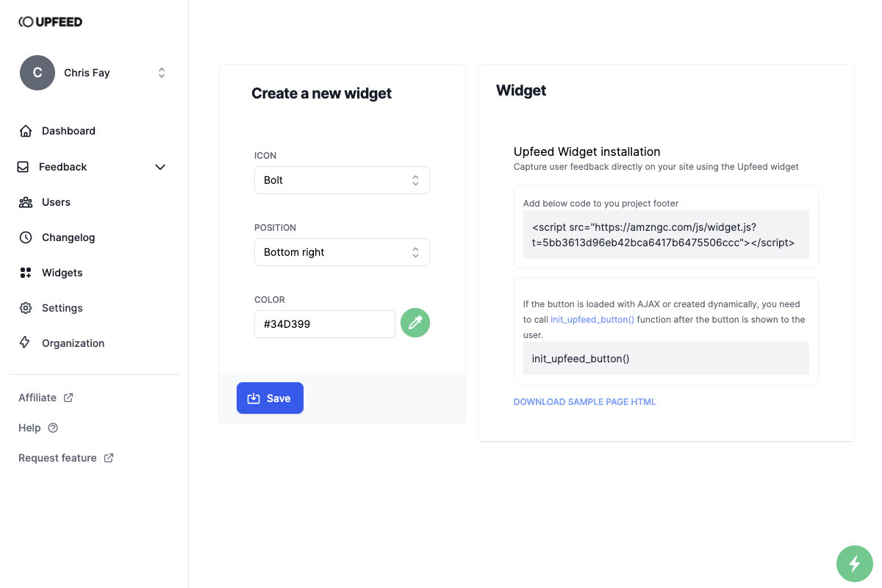Save the new widget
Image resolution: width=882 pixels, height=588 pixels.
coord(270,398)
